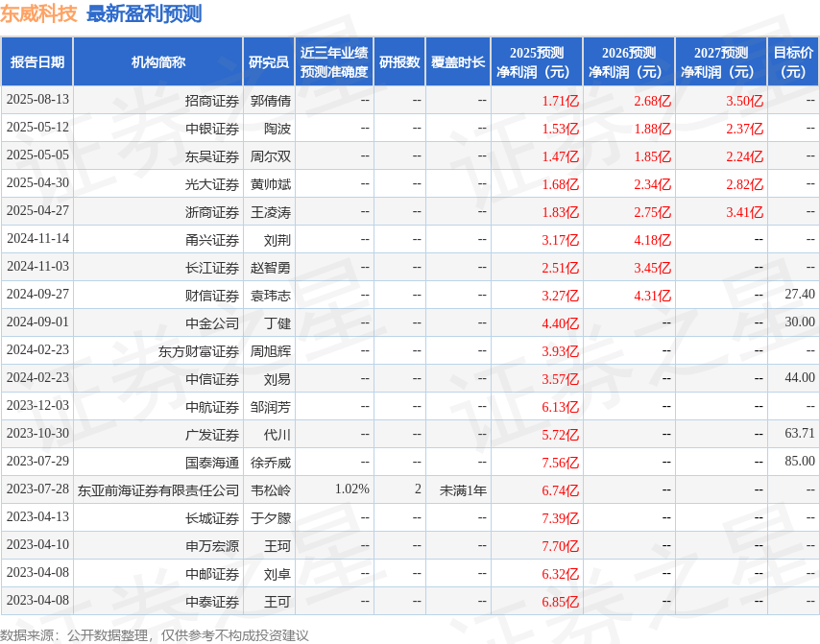Screen dimensions: 820x644
Task: Click the 东威科技 title text
Action: [38, 14]
